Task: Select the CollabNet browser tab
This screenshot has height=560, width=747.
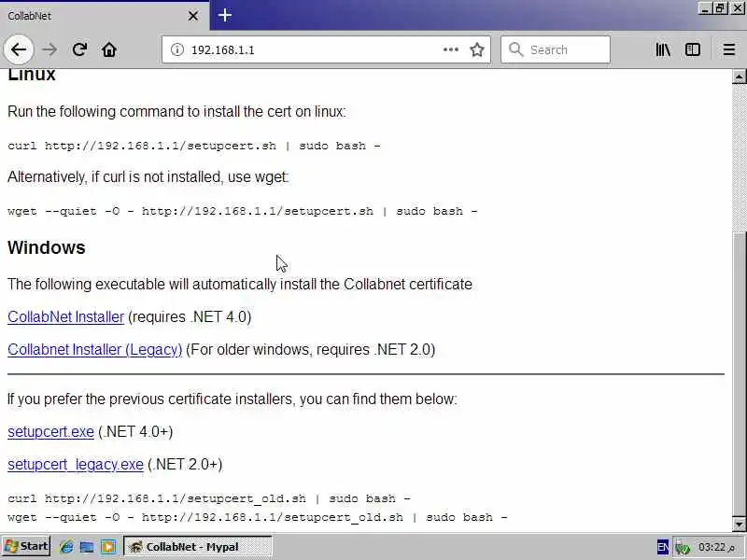Action: click(105, 16)
